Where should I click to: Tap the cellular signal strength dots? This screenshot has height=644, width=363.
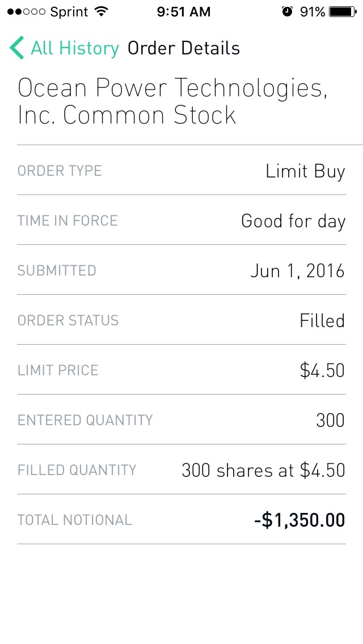tap(27, 12)
